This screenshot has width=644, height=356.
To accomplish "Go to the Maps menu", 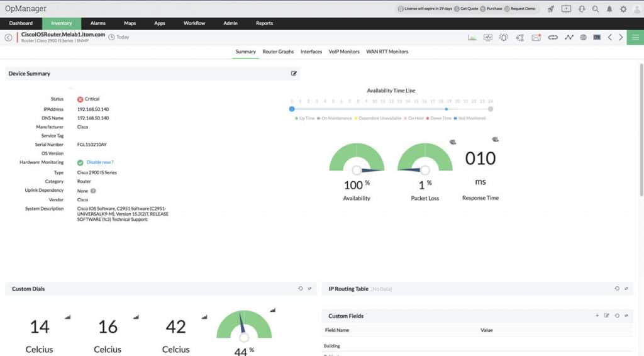I will (130, 23).
